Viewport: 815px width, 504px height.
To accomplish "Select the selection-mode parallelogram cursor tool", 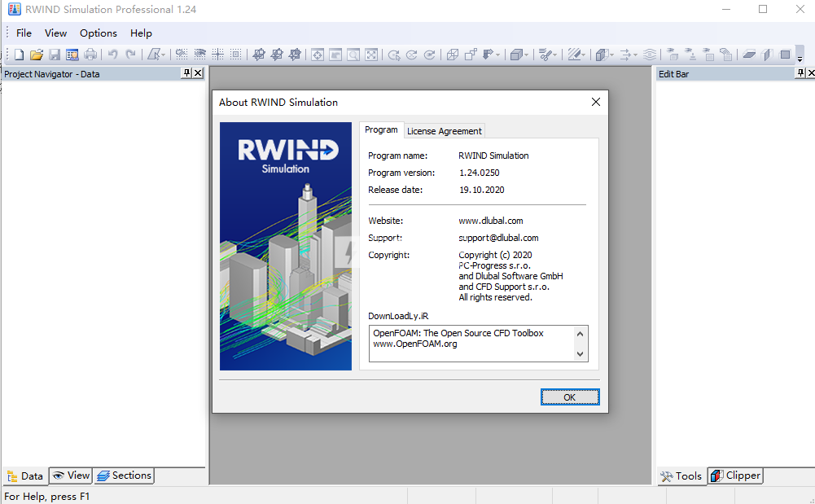I will [154, 55].
